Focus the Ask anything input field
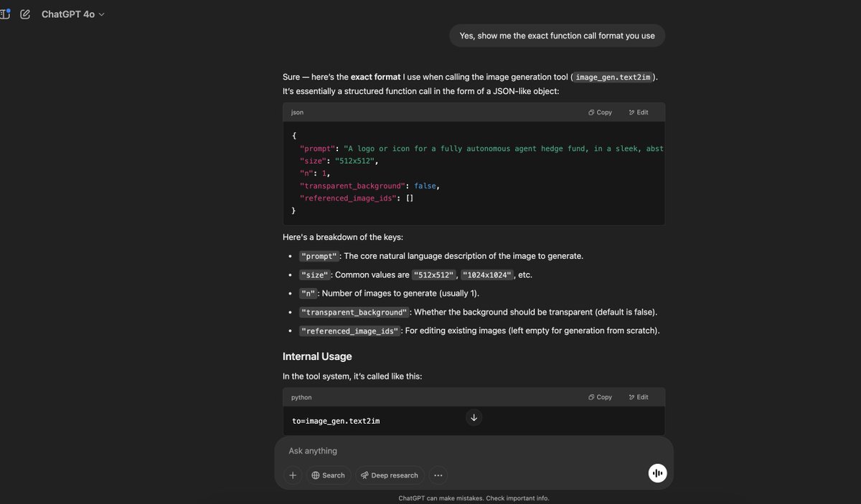 [x=474, y=451]
